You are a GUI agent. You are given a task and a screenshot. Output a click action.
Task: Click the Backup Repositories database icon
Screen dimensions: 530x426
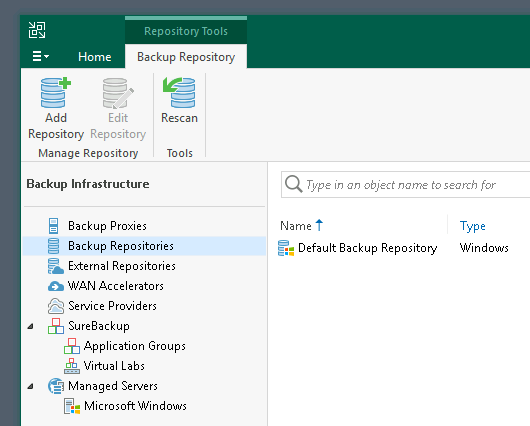(53, 246)
